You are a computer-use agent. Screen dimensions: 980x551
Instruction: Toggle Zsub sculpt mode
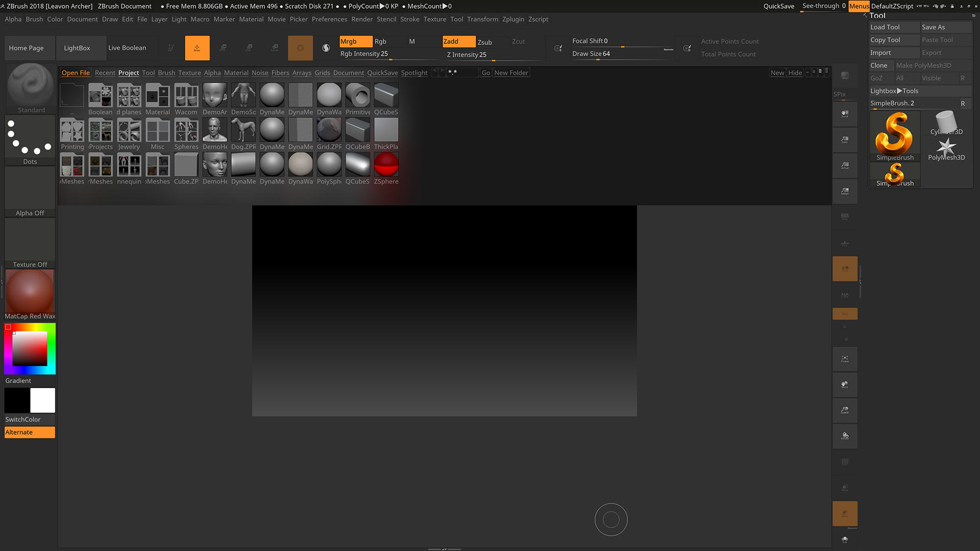[493, 42]
